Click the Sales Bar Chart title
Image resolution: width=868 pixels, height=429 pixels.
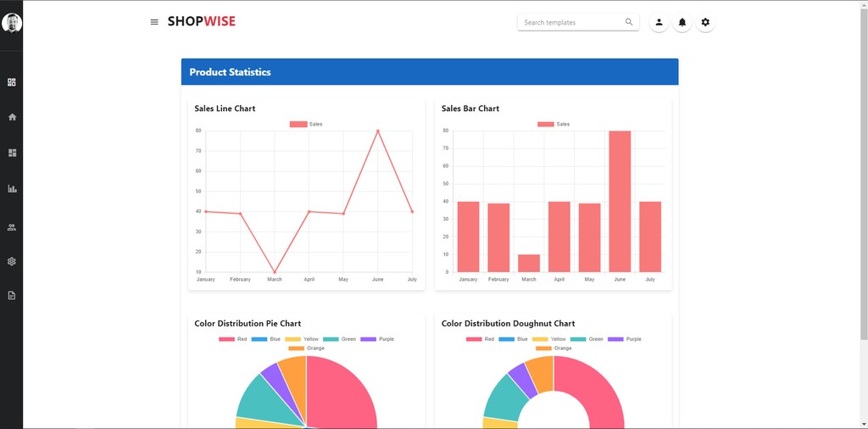point(470,109)
